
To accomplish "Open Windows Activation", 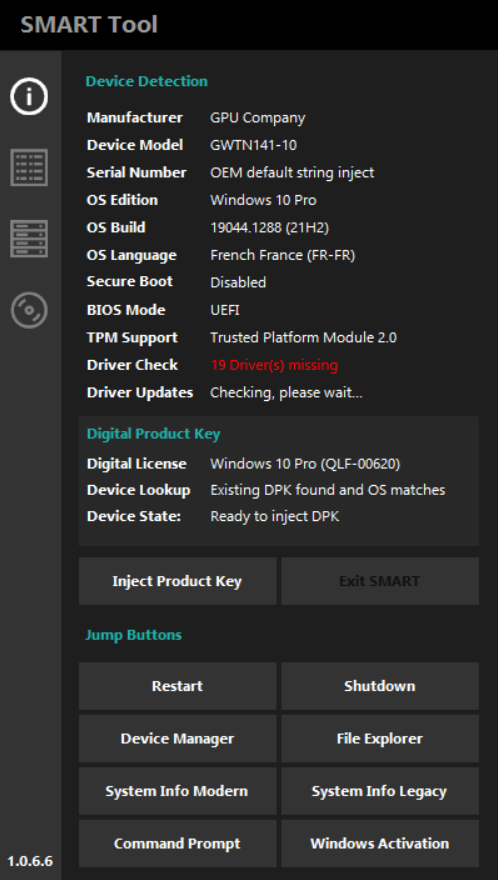I will pos(380,844).
